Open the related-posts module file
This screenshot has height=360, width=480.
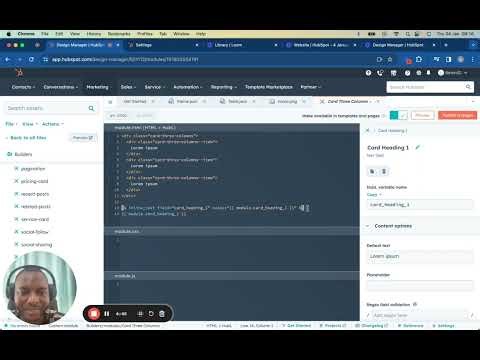coord(35,207)
